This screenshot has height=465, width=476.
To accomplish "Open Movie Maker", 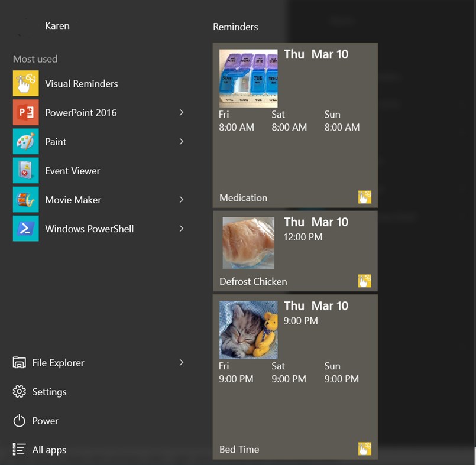I will [72, 200].
